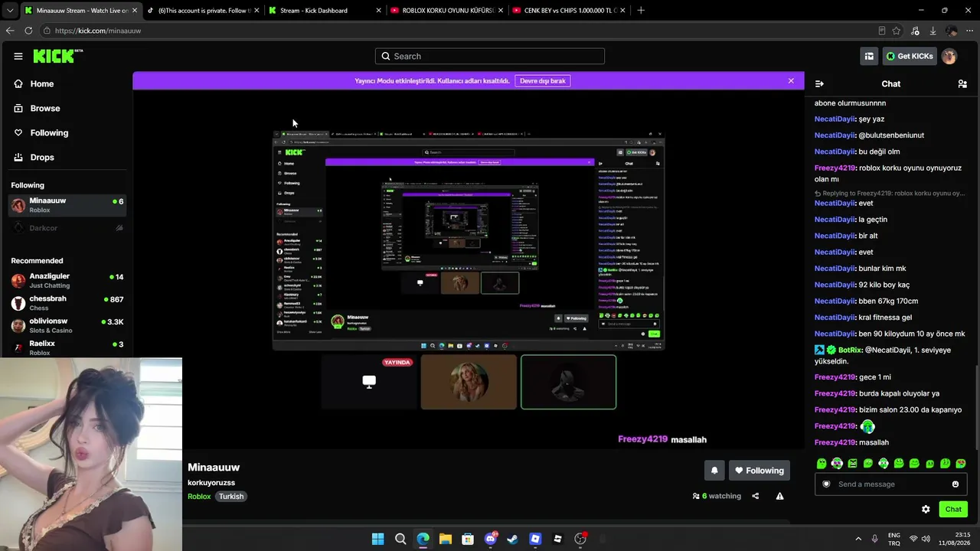Launch Steam from the taskbar
Image resolution: width=980 pixels, height=551 pixels.
point(513,539)
